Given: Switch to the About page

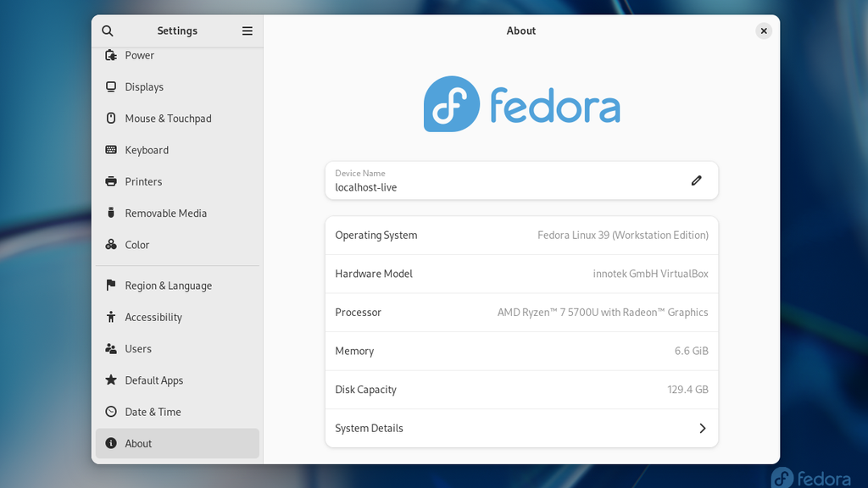Looking at the screenshot, I should pos(139,443).
